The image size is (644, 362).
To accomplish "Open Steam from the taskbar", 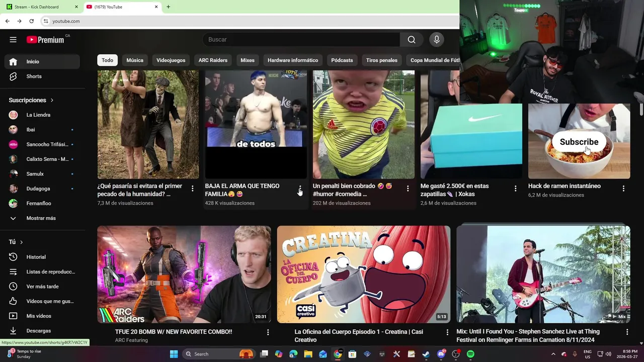I will tap(426, 354).
